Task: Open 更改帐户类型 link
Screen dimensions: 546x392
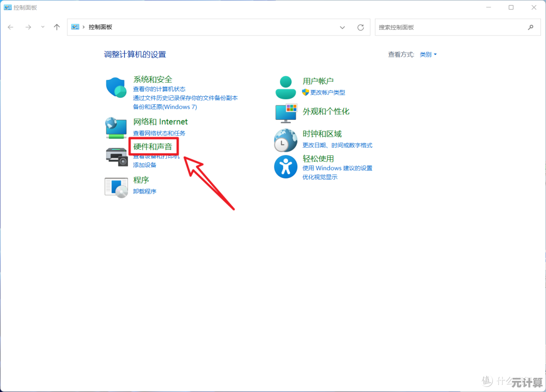Action: [x=327, y=93]
